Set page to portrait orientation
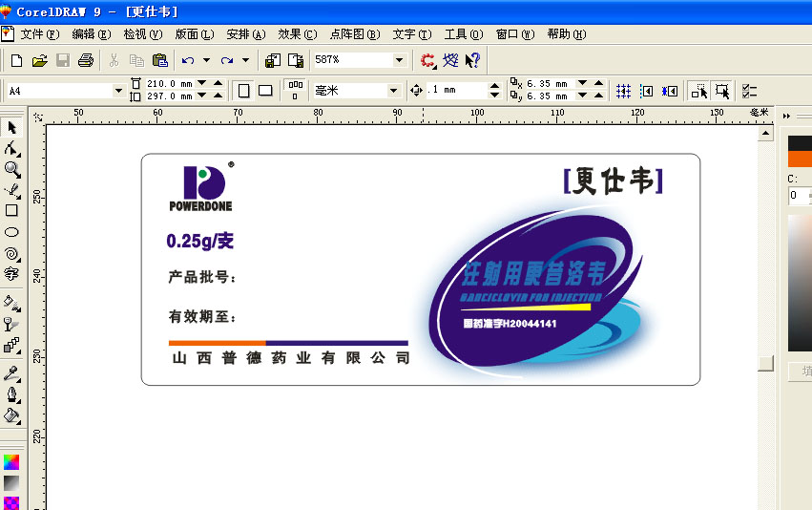 pyautogui.click(x=243, y=92)
